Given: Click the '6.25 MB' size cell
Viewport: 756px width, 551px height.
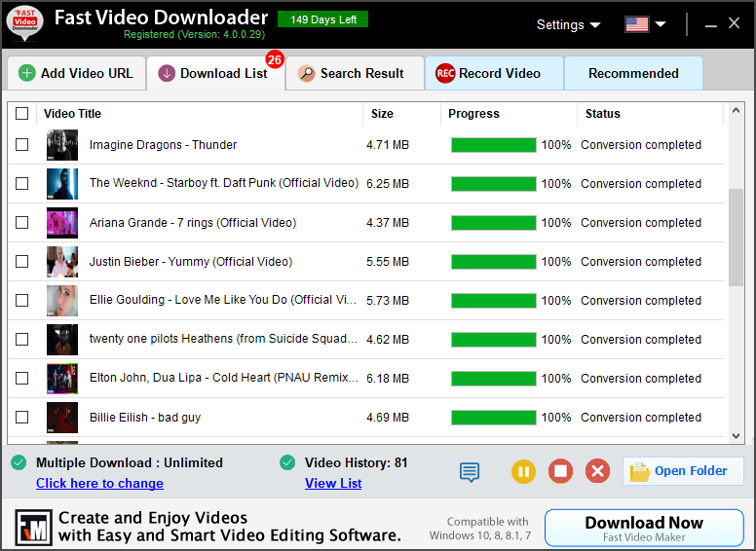Looking at the screenshot, I should [388, 184].
